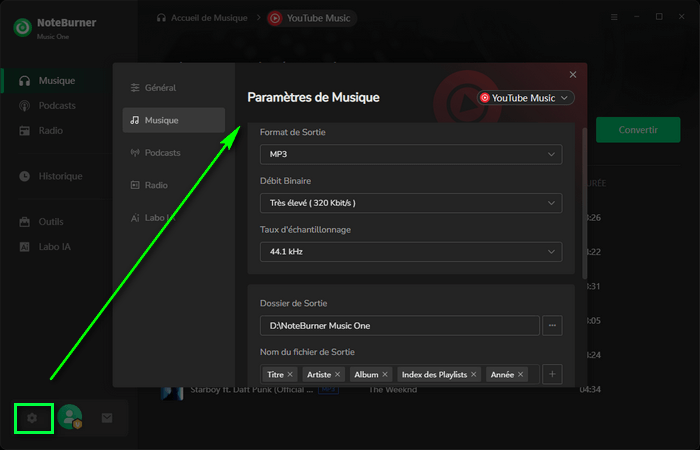Open the Taux d'échantillonnage 44.1 kHz dropdown

pos(411,252)
